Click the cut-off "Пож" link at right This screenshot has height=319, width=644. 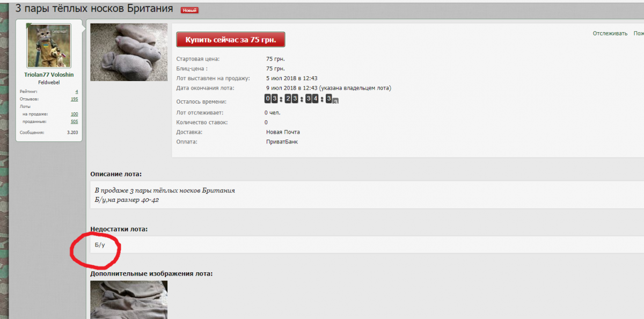coord(638,33)
